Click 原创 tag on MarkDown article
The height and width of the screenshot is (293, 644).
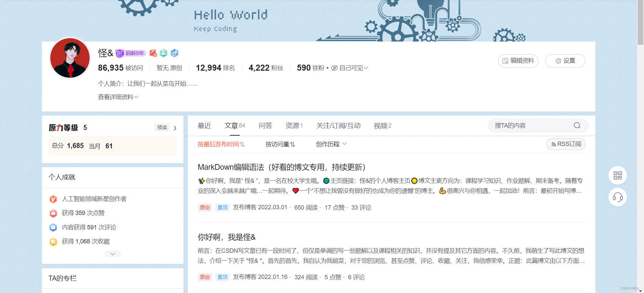(205, 208)
